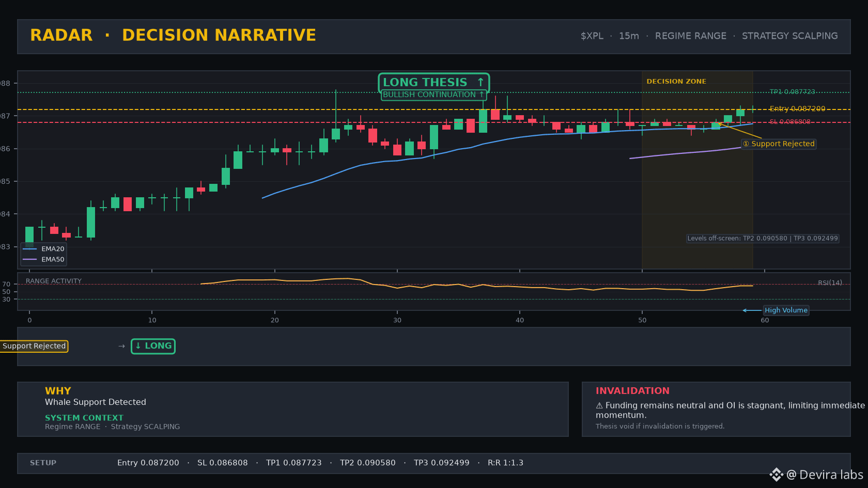Click the RSI 70 level label
The width and height of the screenshot is (868, 488).
pos(6,285)
